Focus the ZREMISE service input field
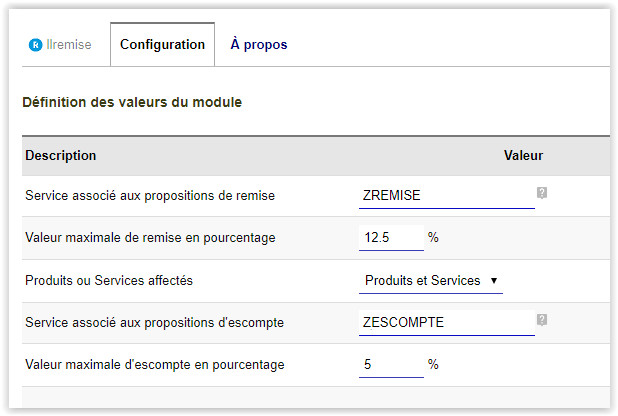 point(446,196)
